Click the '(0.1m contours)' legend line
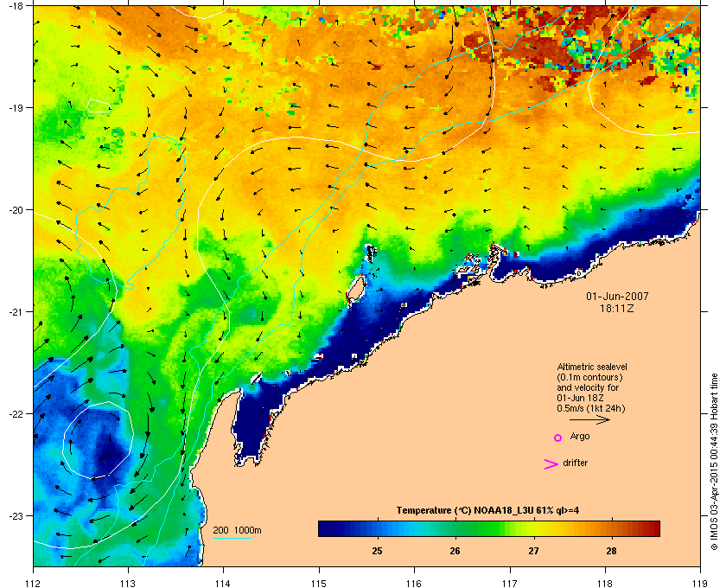The width and height of the screenshot is (726, 588). [x=589, y=377]
